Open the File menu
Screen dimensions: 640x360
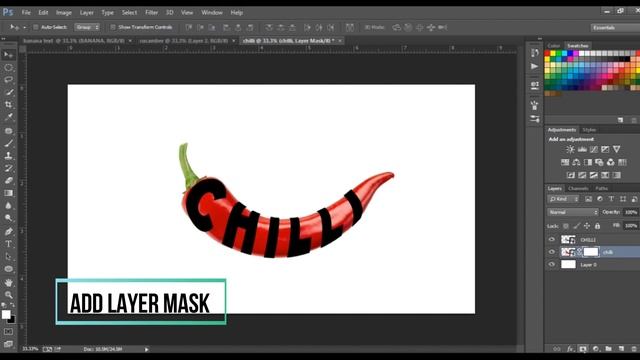click(26, 13)
